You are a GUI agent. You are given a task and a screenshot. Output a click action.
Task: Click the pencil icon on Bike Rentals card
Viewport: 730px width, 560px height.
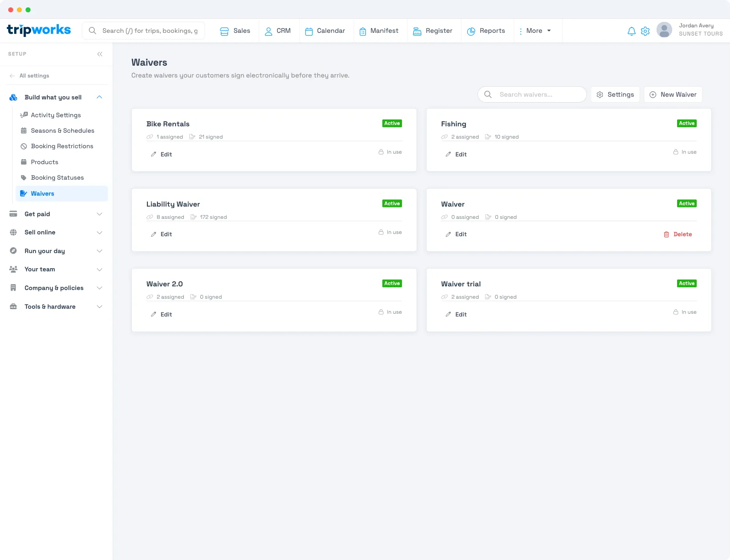153,154
